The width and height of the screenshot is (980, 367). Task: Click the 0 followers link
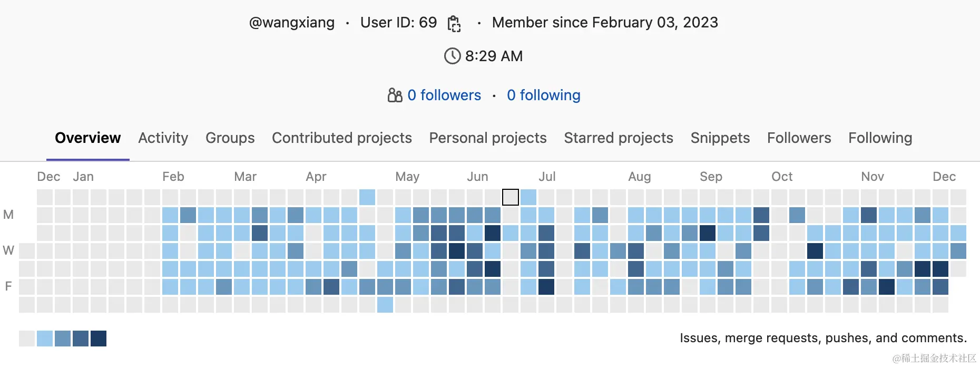click(444, 95)
